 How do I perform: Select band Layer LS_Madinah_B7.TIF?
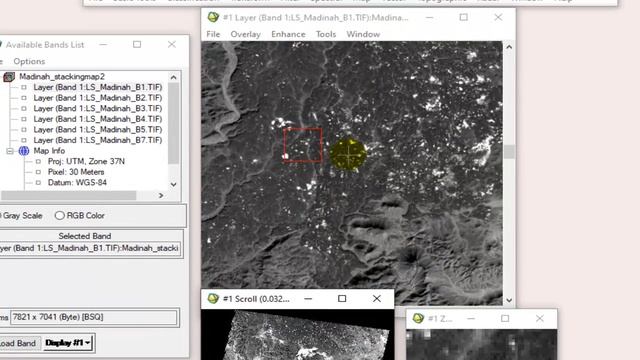(98, 140)
